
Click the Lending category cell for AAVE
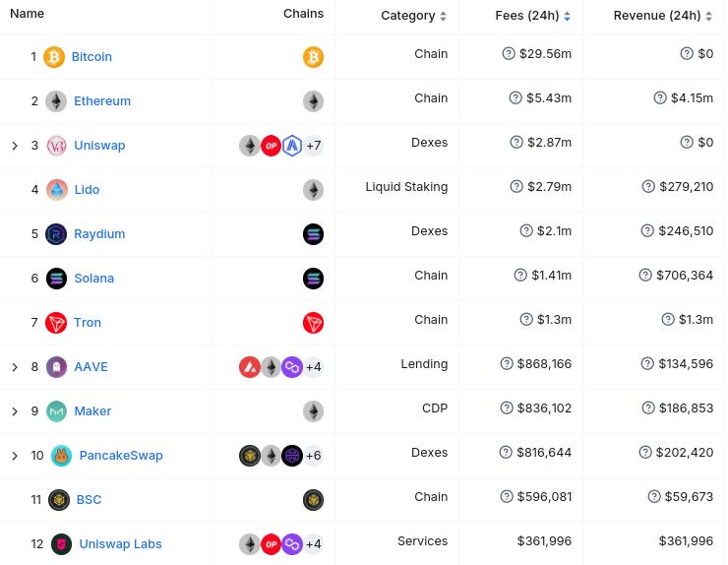[x=424, y=364]
